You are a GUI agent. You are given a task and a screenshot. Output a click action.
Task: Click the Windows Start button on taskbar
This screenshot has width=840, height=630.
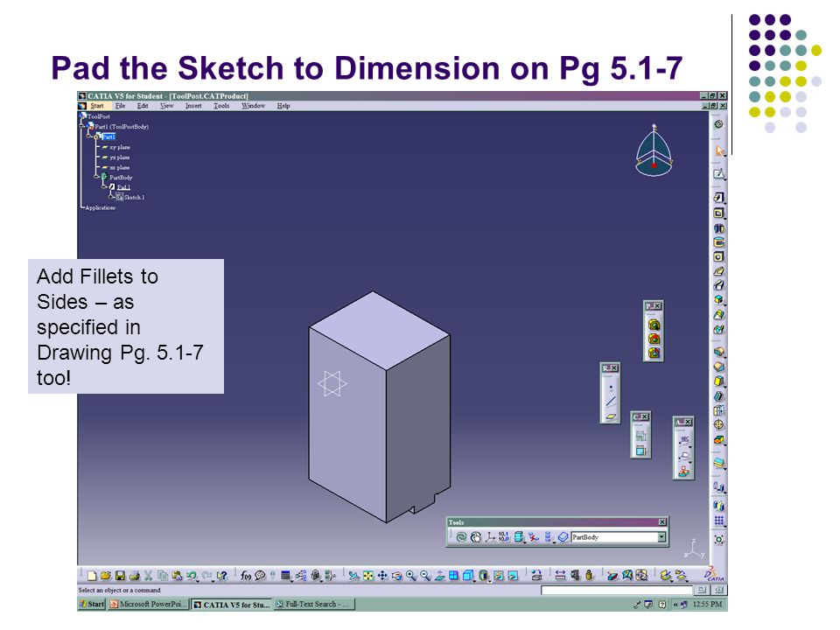coord(92,605)
